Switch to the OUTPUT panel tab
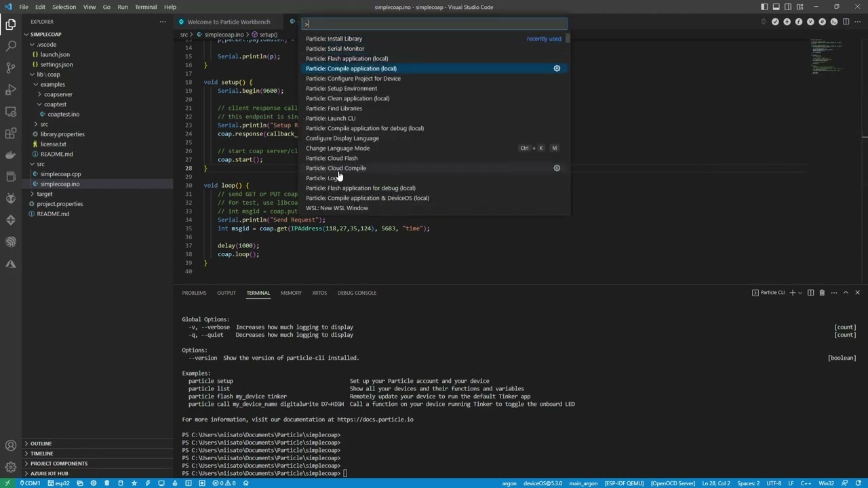868x488 pixels. click(226, 293)
